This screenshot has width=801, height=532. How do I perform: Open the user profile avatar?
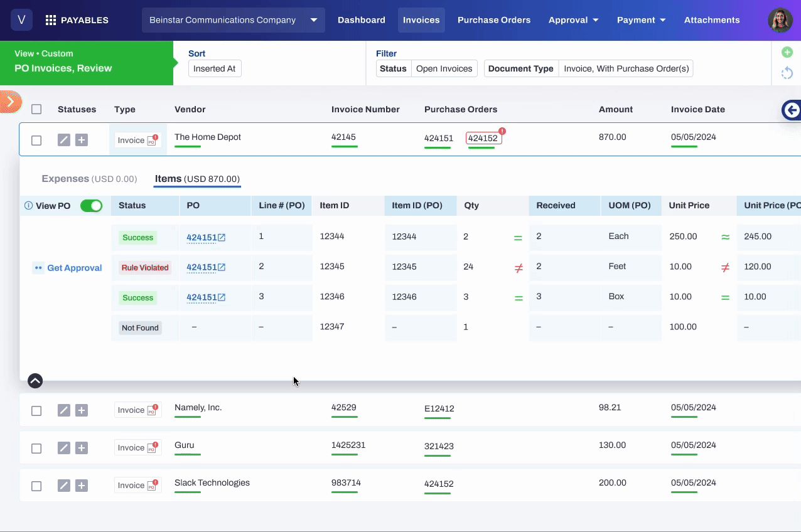tap(780, 20)
